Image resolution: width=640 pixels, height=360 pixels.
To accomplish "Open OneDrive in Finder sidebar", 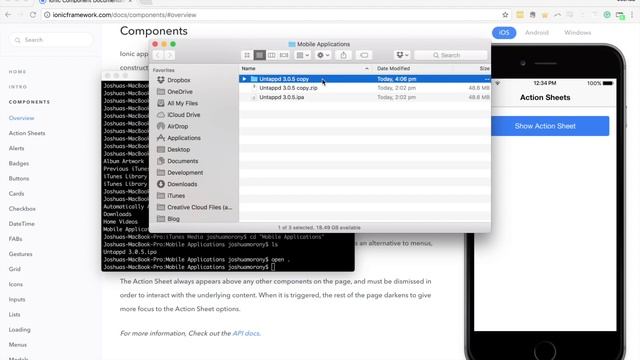I will [x=180, y=92].
